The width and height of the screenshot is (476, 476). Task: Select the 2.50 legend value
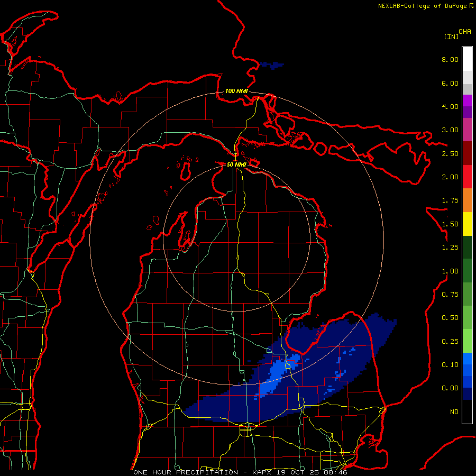[450, 153]
